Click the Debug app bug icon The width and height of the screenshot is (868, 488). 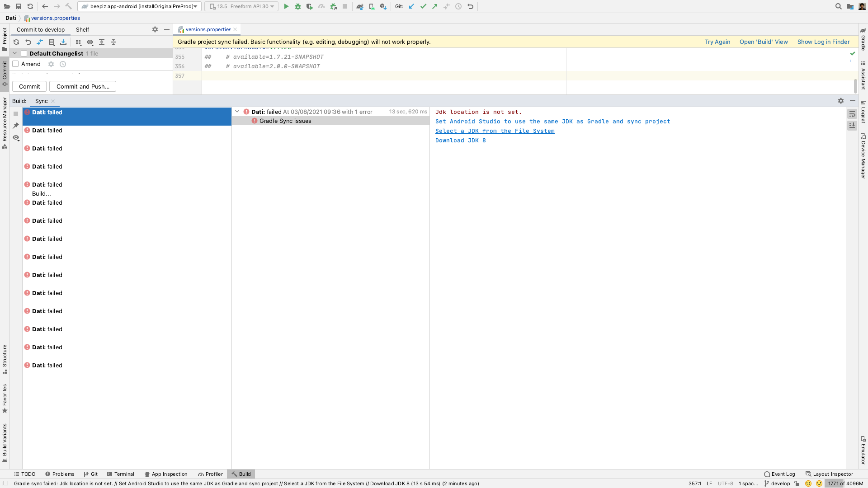pos(298,6)
